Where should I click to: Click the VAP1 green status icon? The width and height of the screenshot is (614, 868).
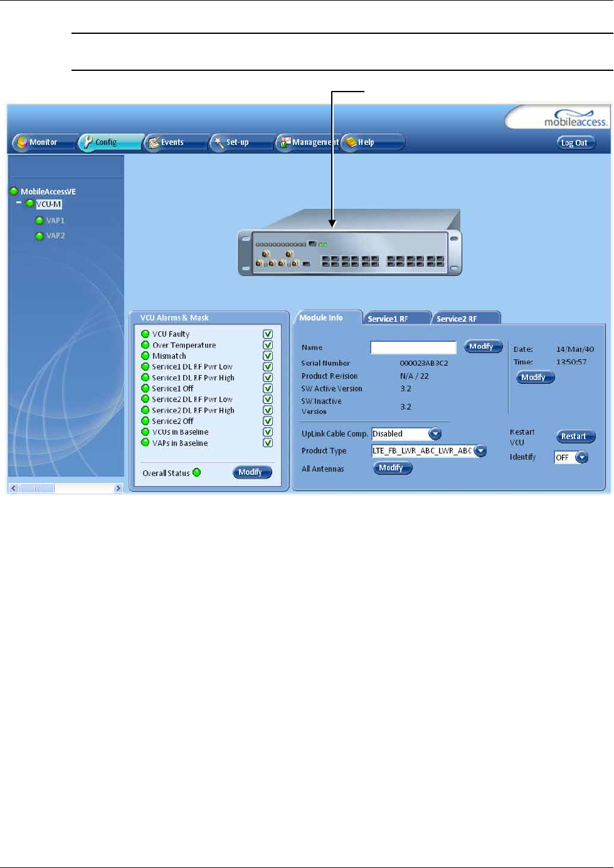(x=40, y=221)
